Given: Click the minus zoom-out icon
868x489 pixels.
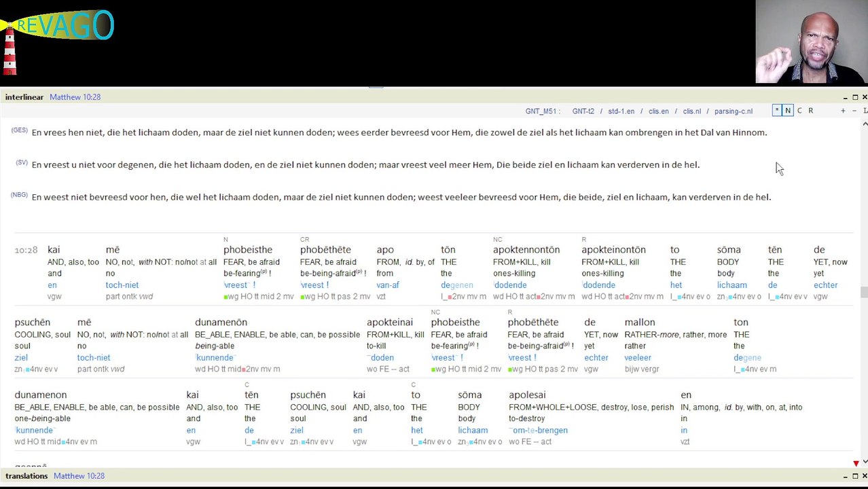Looking at the screenshot, I should [855, 111].
